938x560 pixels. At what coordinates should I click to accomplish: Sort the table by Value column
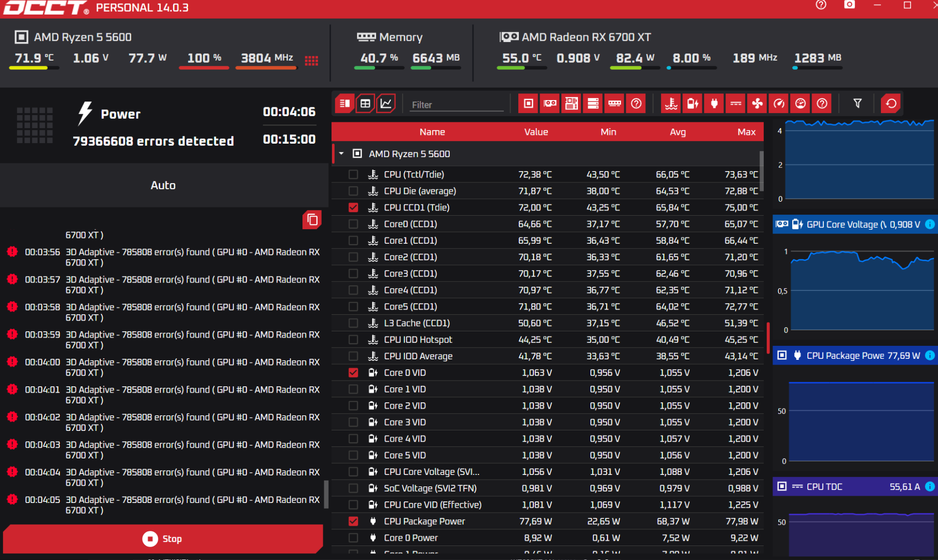coord(536,132)
